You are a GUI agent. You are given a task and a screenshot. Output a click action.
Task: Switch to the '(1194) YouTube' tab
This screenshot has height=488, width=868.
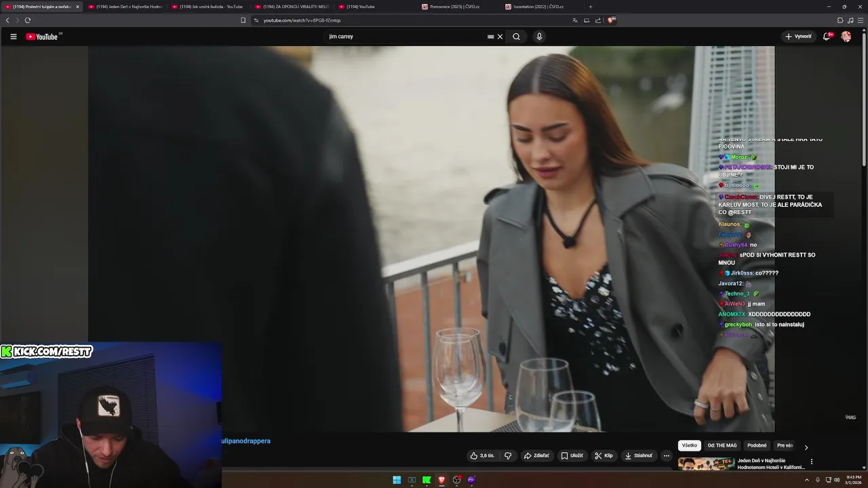[375, 7]
